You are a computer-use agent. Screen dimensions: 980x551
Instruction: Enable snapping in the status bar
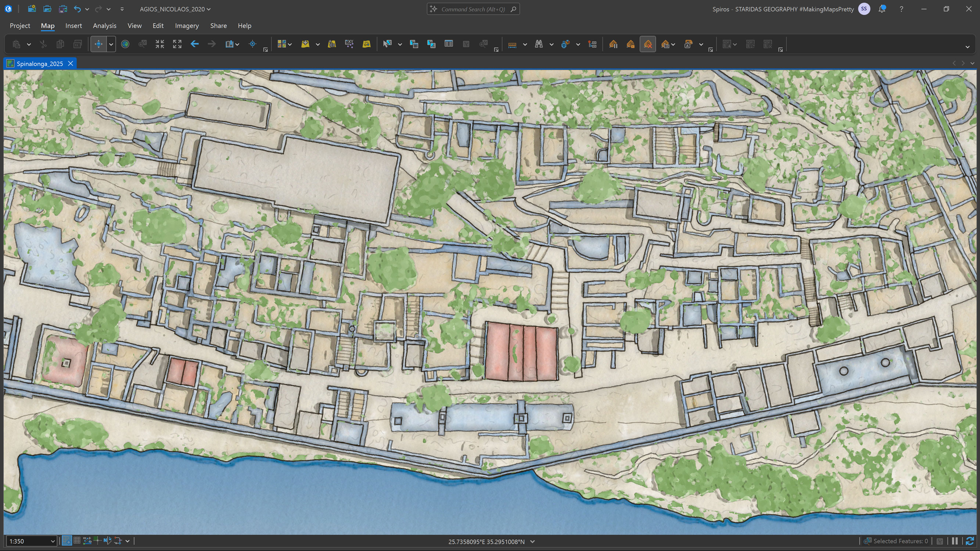coord(118,541)
